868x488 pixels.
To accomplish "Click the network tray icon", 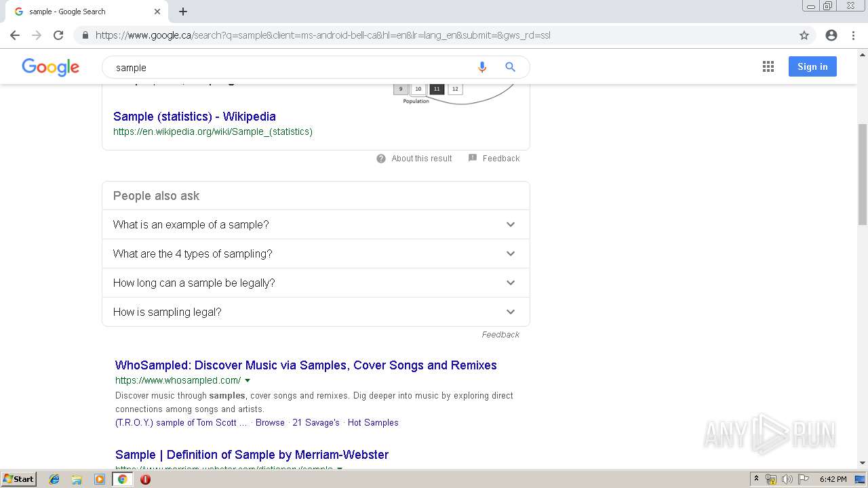I will coord(771,479).
